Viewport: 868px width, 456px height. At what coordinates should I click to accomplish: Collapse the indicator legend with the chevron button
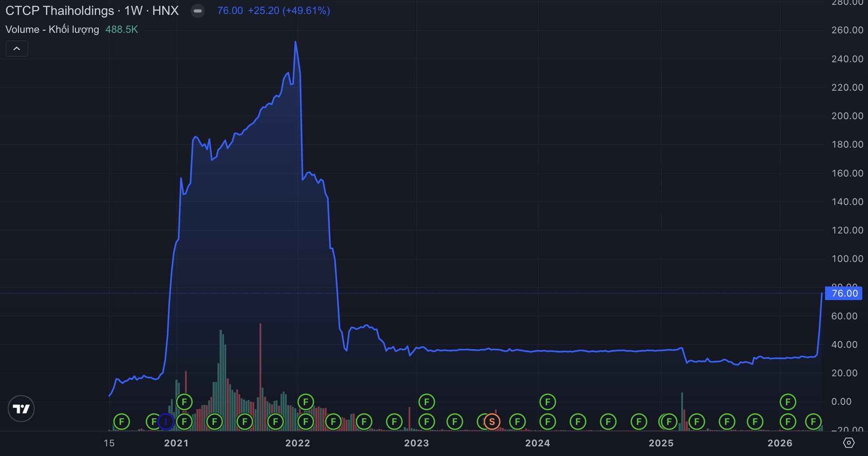click(x=17, y=49)
